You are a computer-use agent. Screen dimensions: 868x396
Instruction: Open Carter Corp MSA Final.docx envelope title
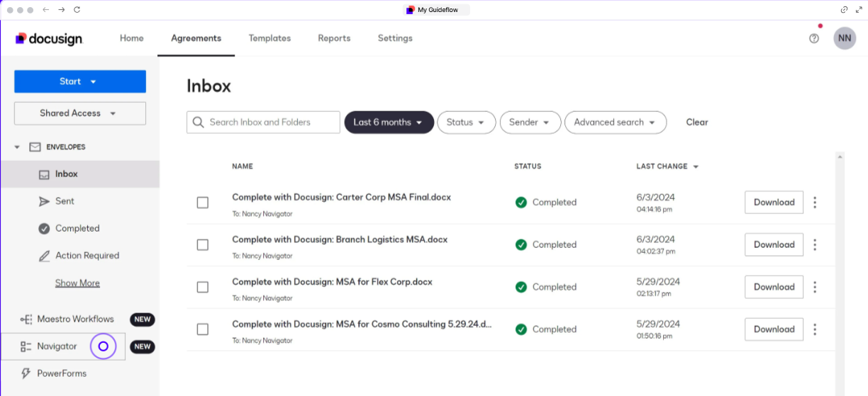point(341,197)
